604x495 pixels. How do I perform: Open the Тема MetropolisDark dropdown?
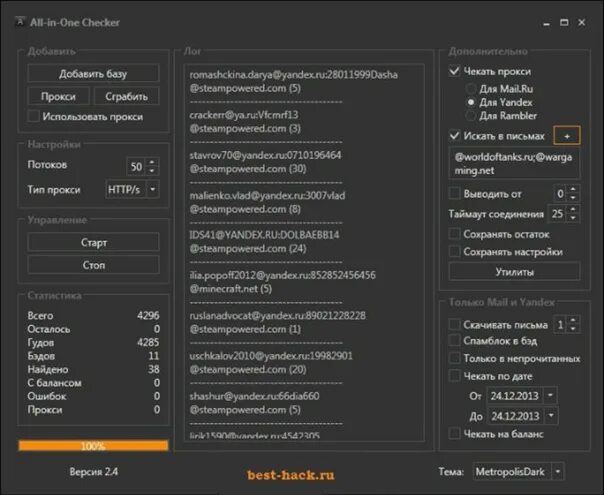click(x=557, y=472)
